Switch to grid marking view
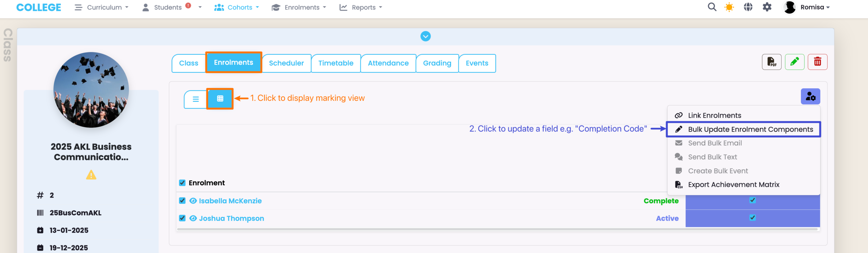Viewport: 868px width, 253px height. [x=220, y=99]
